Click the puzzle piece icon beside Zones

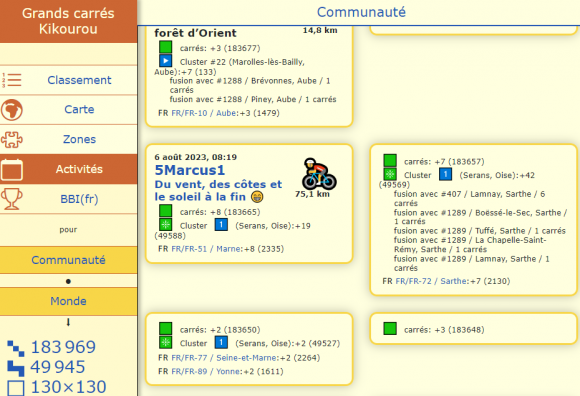pos(12,139)
